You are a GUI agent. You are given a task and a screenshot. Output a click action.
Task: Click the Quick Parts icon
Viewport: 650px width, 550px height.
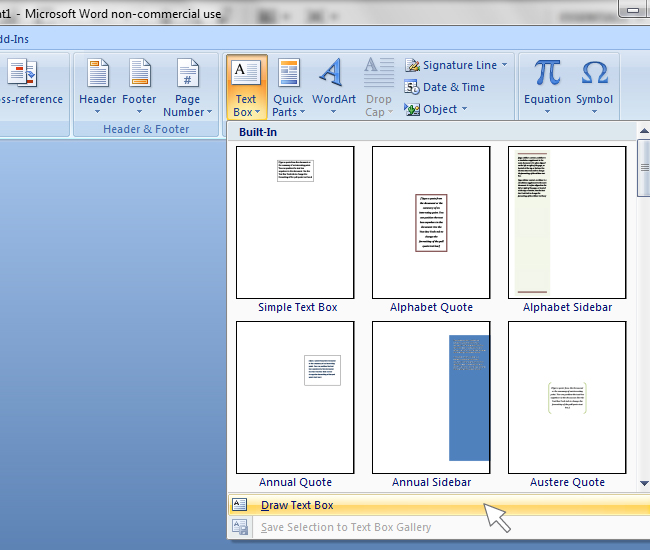point(289,73)
